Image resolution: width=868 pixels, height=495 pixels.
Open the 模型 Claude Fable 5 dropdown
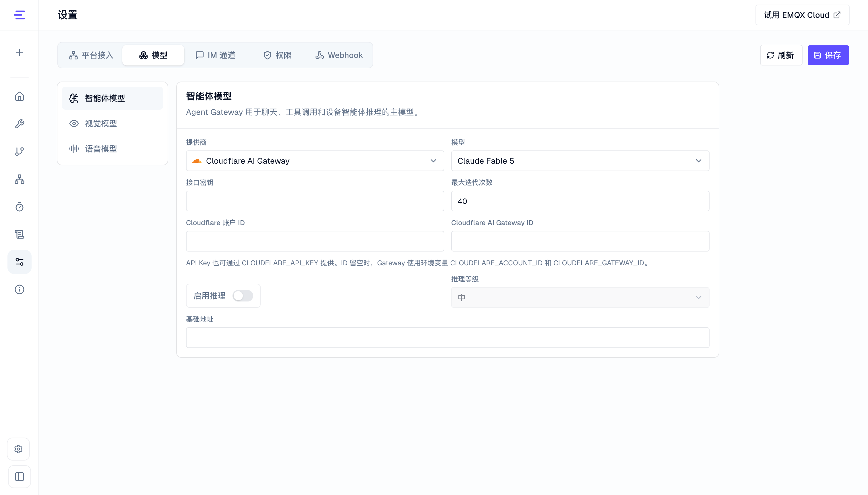pyautogui.click(x=580, y=161)
